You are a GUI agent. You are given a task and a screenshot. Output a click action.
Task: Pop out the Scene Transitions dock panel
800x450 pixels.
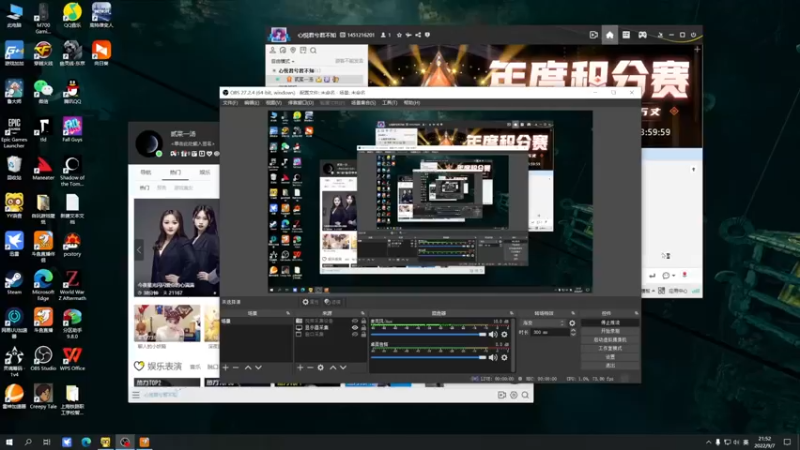pyautogui.click(x=573, y=313)
